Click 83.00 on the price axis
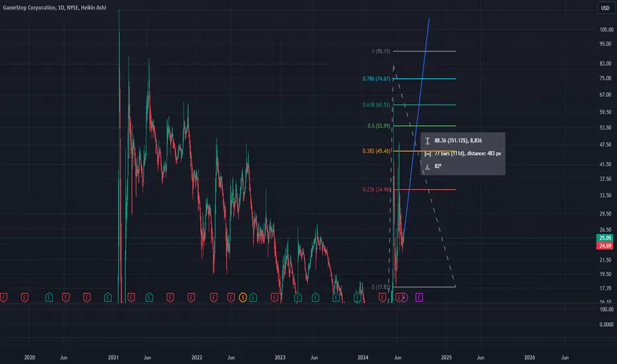Screen dimensions: 617x364 (605, 64)
